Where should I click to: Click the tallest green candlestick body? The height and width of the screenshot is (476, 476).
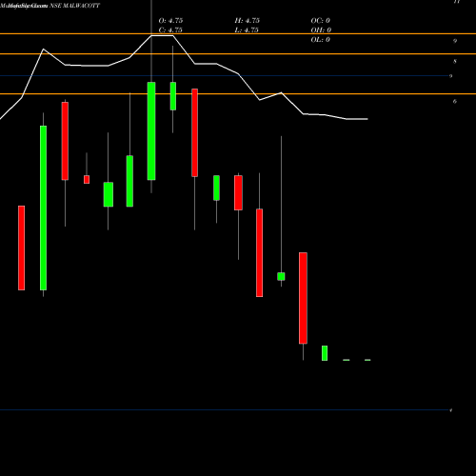[43, 208]
